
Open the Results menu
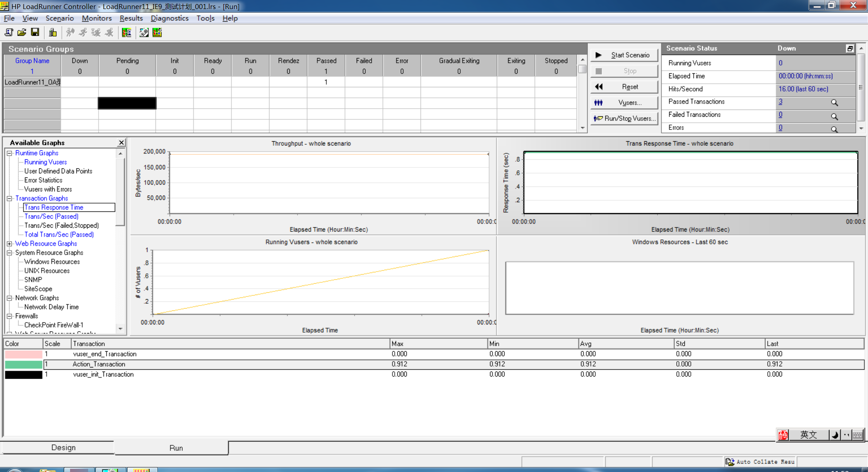pyautogui.click(x=131, y=18)
